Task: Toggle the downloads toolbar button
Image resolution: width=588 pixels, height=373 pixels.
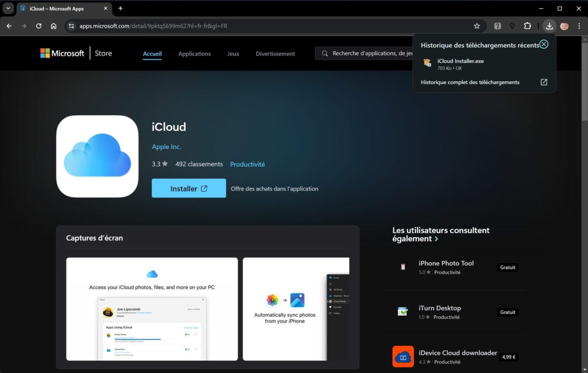Action: pyautogui.click(x=549, y=26)
